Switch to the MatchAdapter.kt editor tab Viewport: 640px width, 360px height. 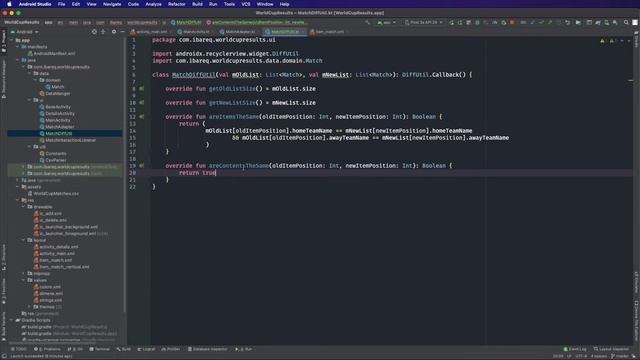(240, 32)
